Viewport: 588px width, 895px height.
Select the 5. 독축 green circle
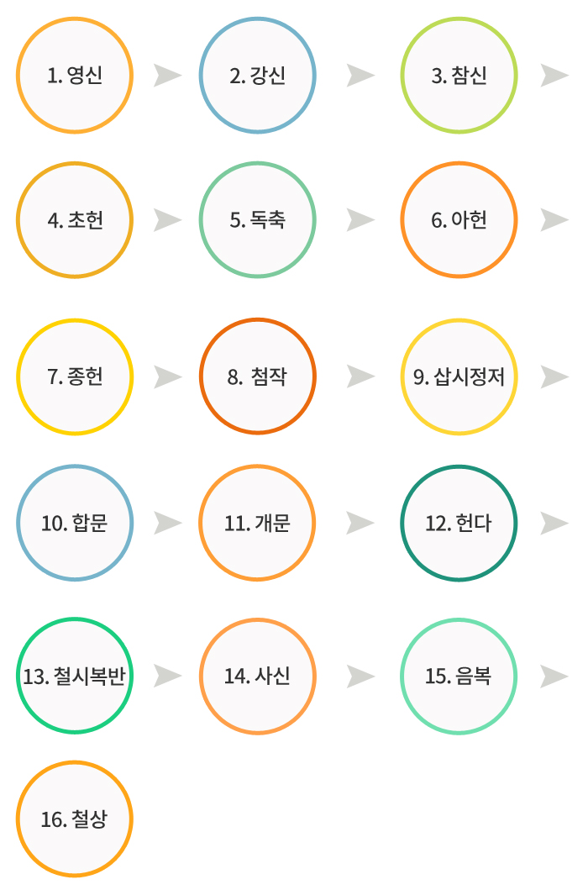(x=257, y=219)
